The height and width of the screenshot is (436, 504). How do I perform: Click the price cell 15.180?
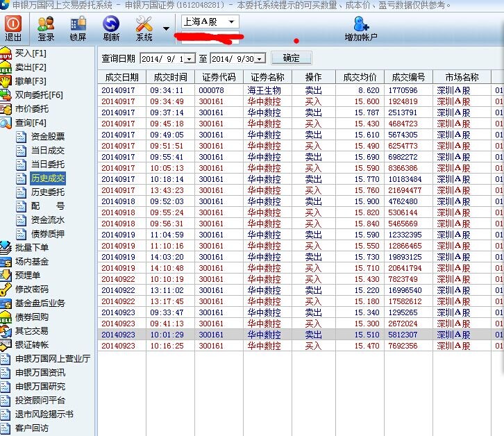coord(367,301)
